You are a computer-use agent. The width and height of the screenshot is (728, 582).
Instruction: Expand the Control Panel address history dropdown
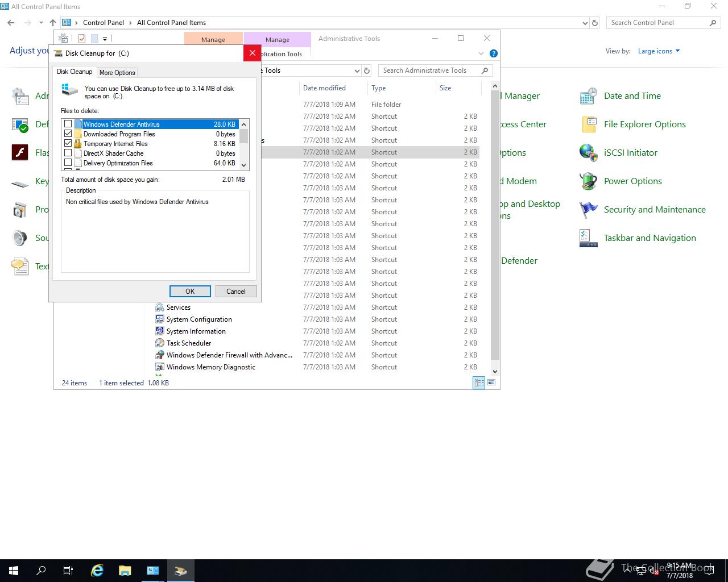pyautogui.click(x=585, y=23)
